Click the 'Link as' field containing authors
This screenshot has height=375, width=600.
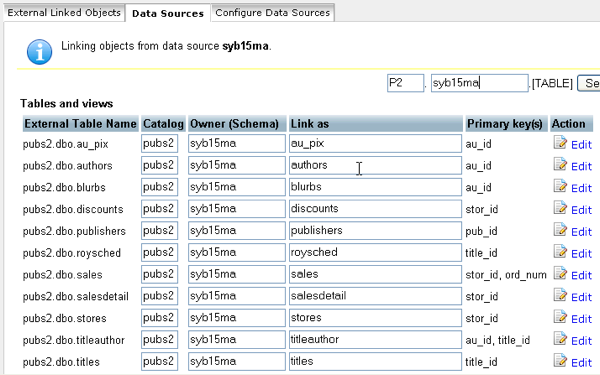375,165
